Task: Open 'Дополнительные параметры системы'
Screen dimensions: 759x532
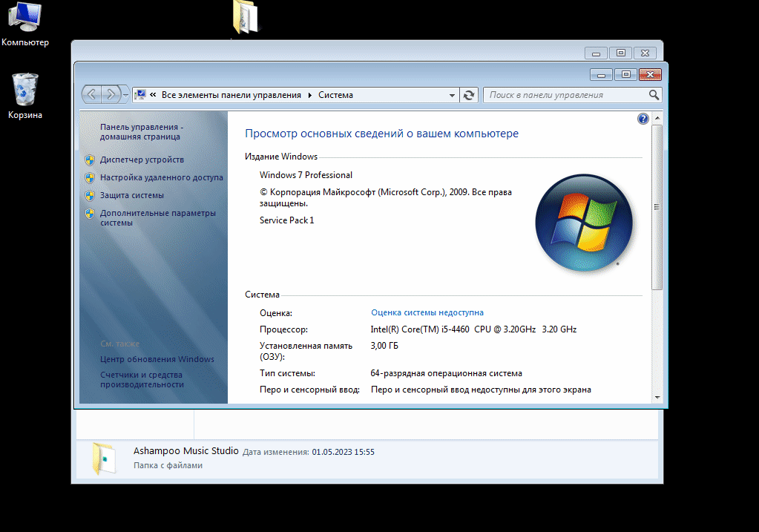Action: click(158, 218)
